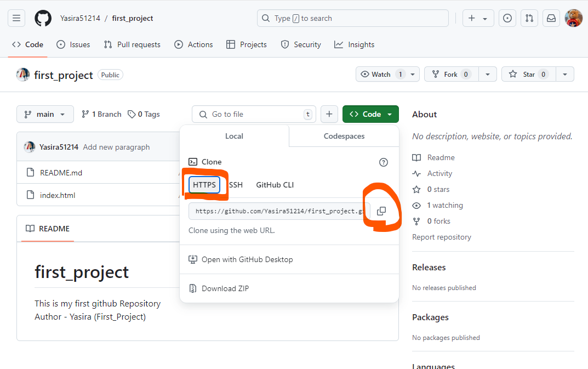This screenshot has width=588, height=369.
Task: Switch to the Local tab
Action: click(235, 136)
